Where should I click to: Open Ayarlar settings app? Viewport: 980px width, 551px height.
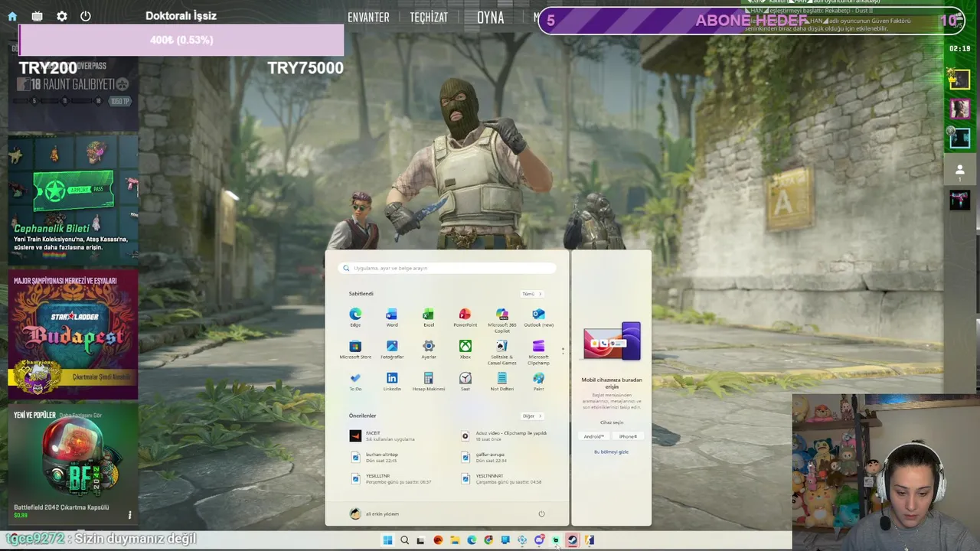pyautogui.click(x=428, y=350)
